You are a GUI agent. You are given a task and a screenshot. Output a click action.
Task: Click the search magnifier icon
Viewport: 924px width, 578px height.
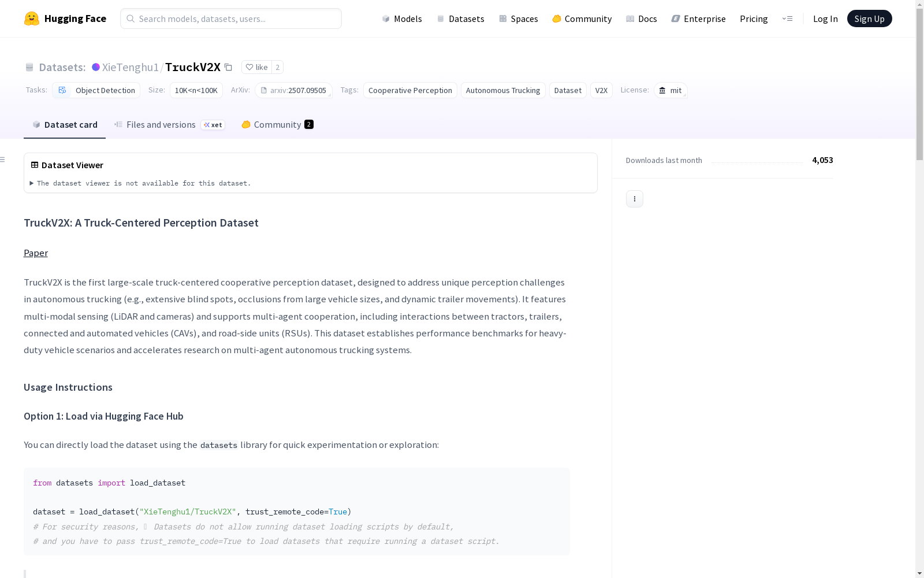tap(131, 18)
